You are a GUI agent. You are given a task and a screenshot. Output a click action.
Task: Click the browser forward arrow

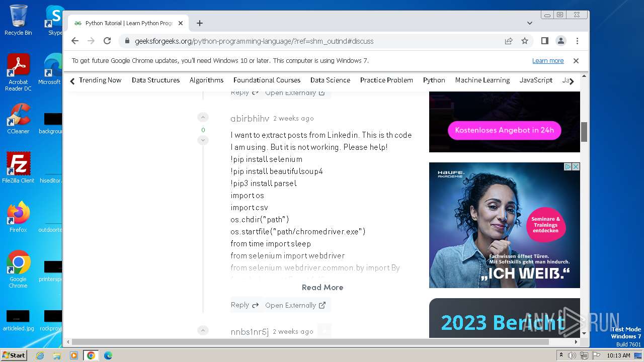click(91, 41)
